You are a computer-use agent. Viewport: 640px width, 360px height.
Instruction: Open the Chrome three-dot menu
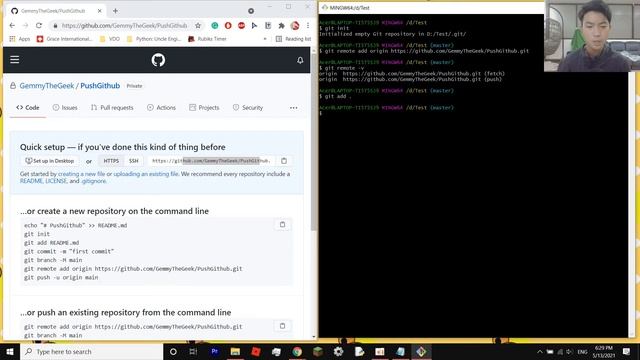pyautogui.click(x=308, y=25)
